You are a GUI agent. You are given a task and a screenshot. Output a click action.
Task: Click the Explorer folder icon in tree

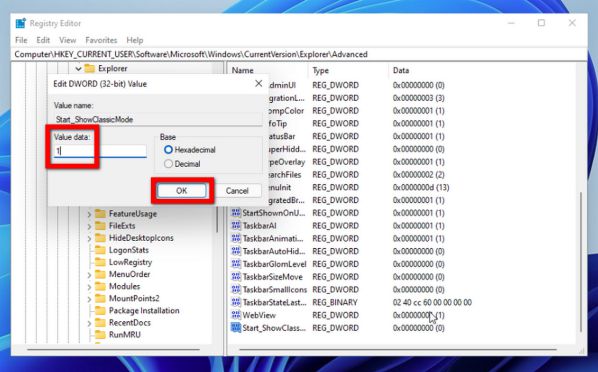[x=90, y=68]
